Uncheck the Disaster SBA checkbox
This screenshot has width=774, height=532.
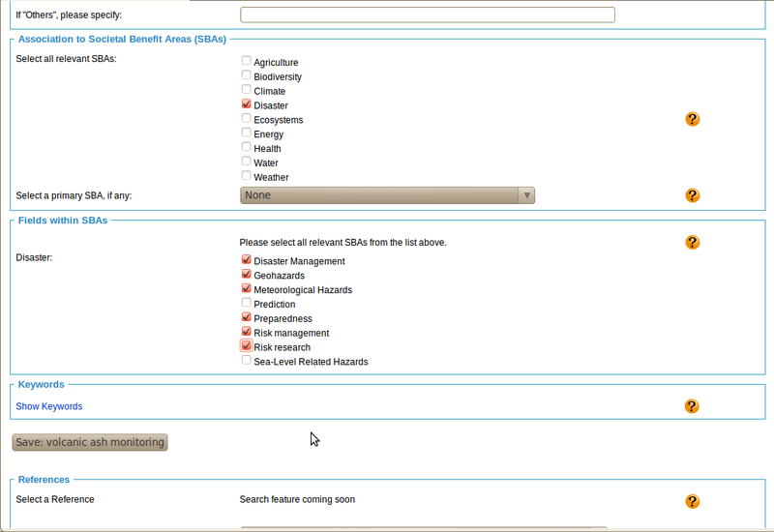click(x=247, y=104)
